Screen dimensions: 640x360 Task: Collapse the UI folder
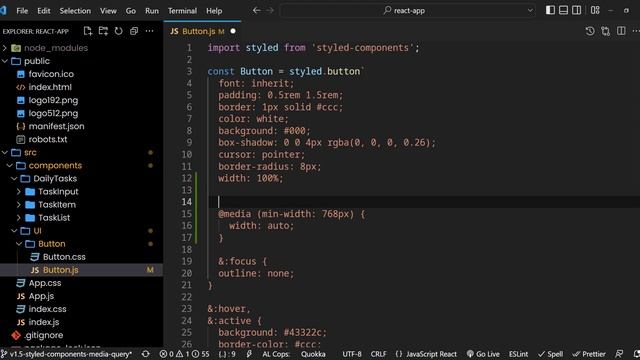[x=14, y=231]
